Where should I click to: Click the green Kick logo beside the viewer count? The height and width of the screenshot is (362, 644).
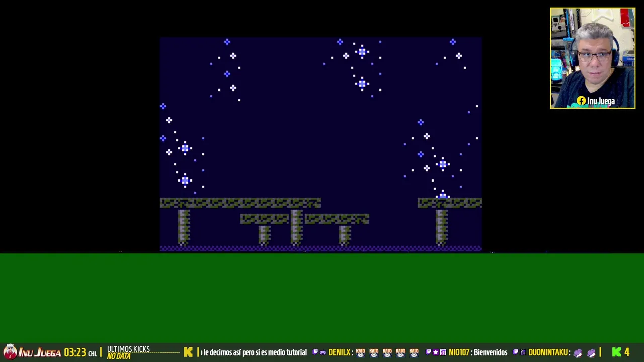[x=616, y=352]
